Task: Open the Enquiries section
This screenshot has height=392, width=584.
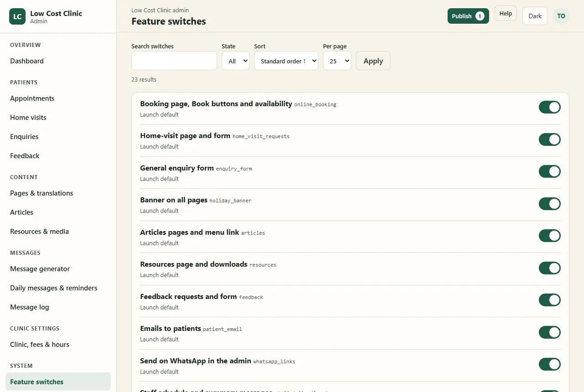Action: pos(58,137)
